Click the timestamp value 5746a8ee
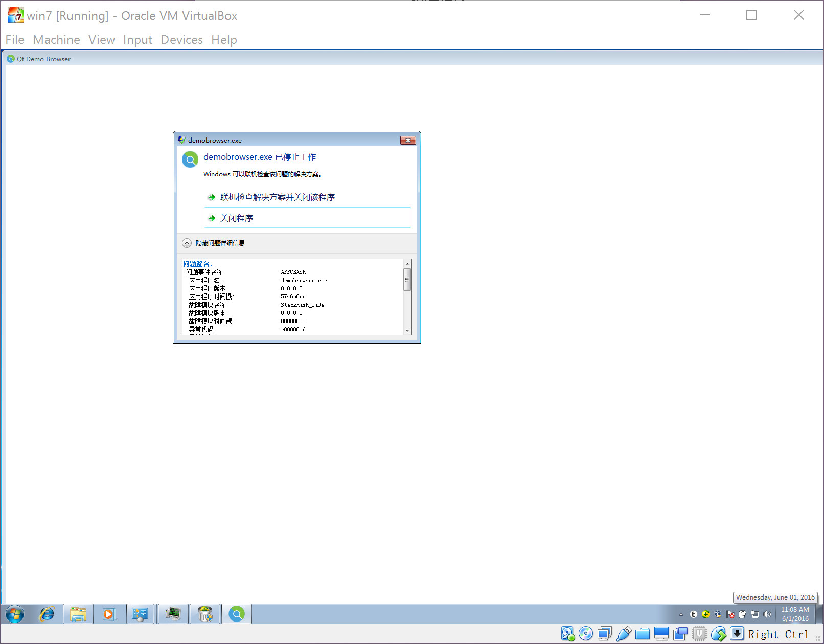The width and height of the screenshot is (824, 644). click(293, 296)
